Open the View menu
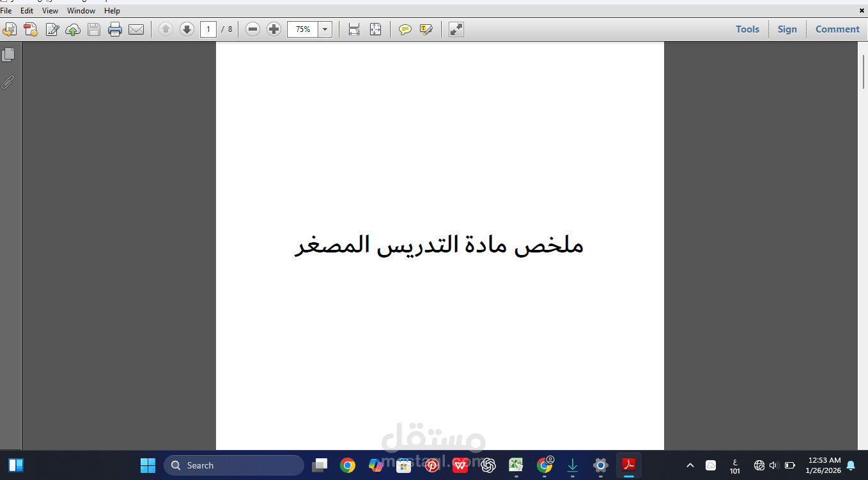 click(x=50, y=11)
